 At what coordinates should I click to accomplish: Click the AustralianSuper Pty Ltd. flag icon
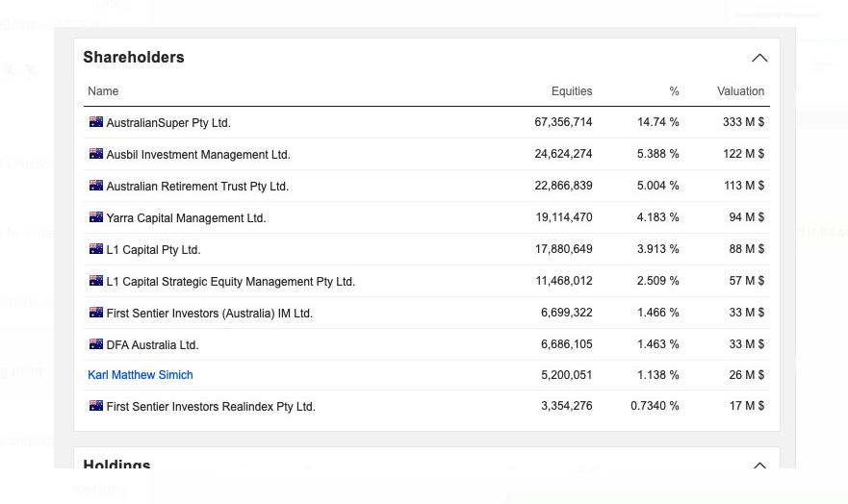click(96, 122)
